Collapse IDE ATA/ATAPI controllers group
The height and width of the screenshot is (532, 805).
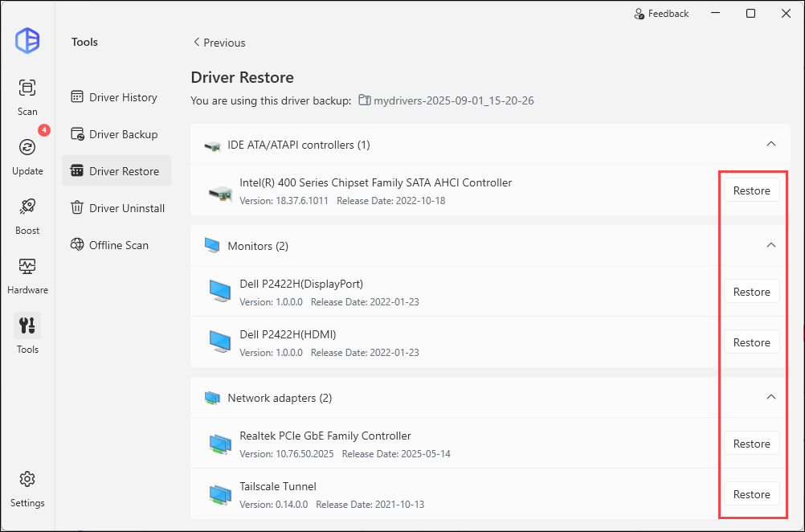(x=770, y=144)
